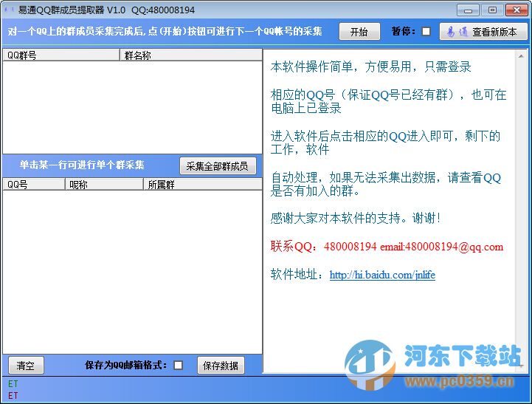
Task: Click text 本软件操作简单 line
Action: pyautogui.click(x=370, y=67)
